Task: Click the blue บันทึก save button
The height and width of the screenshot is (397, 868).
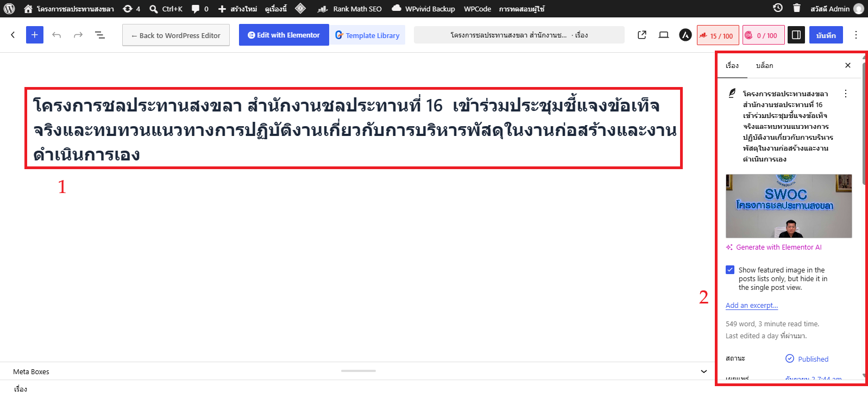Action: (x=826, y=35)
